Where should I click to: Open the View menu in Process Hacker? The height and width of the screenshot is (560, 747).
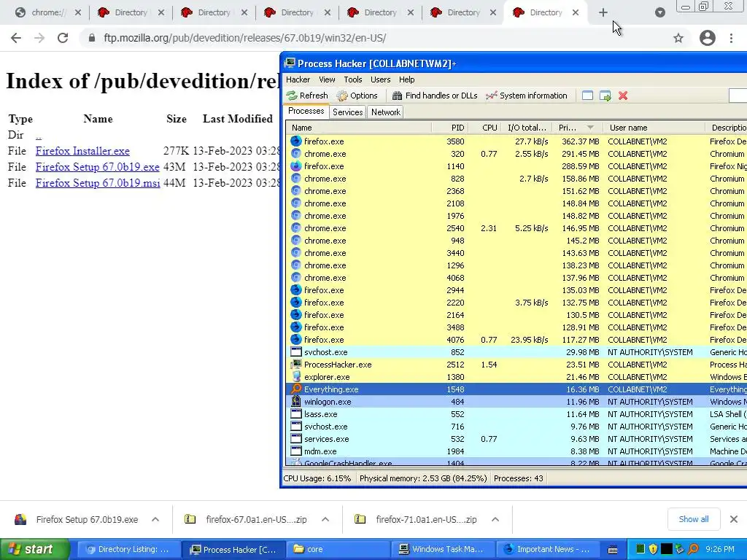(x=327, y=79)
